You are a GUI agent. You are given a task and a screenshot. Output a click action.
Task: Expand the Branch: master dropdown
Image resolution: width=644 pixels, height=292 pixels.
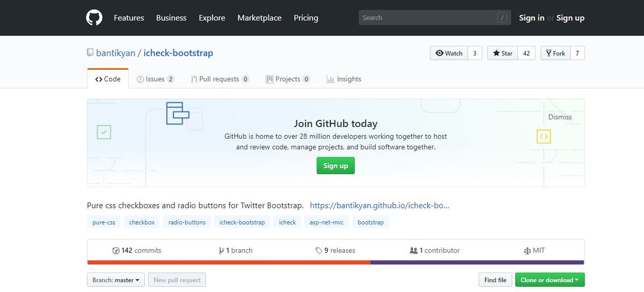116,280
